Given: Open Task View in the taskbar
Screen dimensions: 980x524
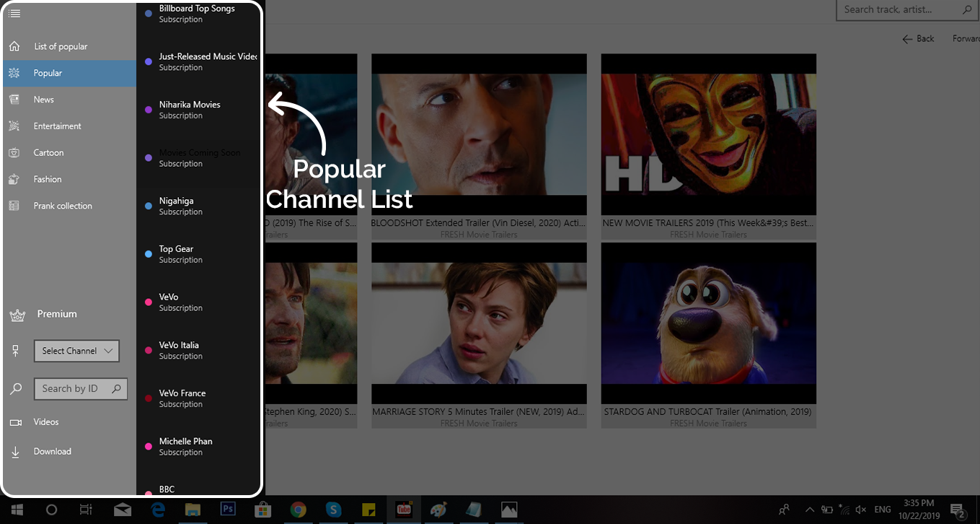Looking at the screenshot, I should point(86,510).
